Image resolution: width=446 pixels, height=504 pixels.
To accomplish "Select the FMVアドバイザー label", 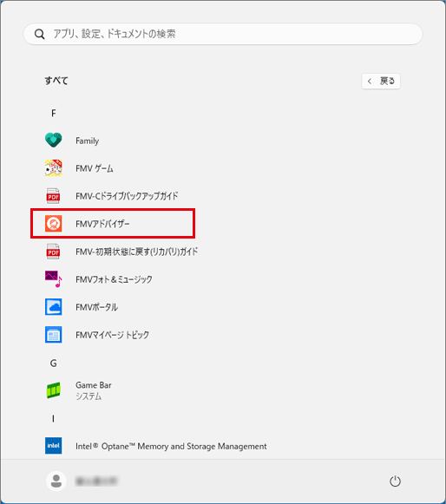I will pyautogui.click(x=102, y=224).
